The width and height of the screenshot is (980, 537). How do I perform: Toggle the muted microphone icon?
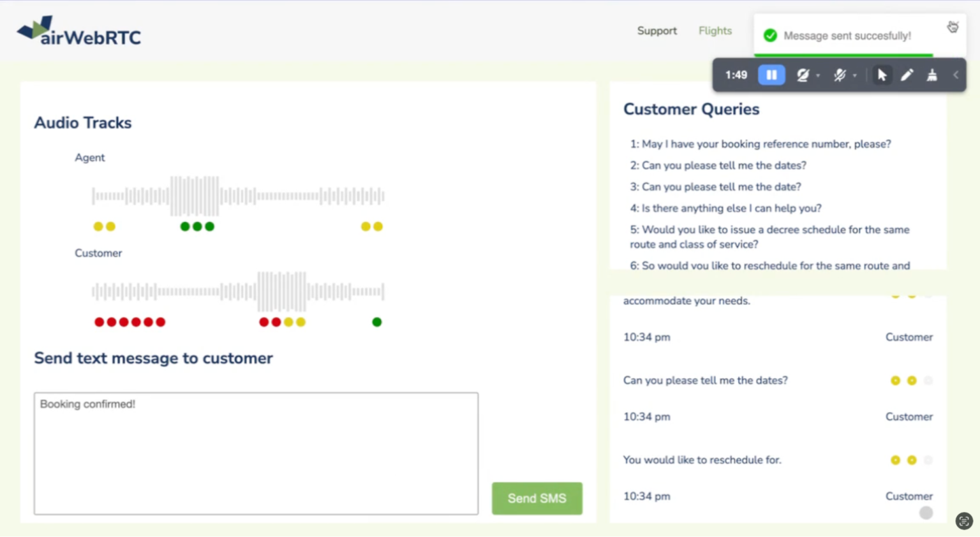[x=840, y=75]
